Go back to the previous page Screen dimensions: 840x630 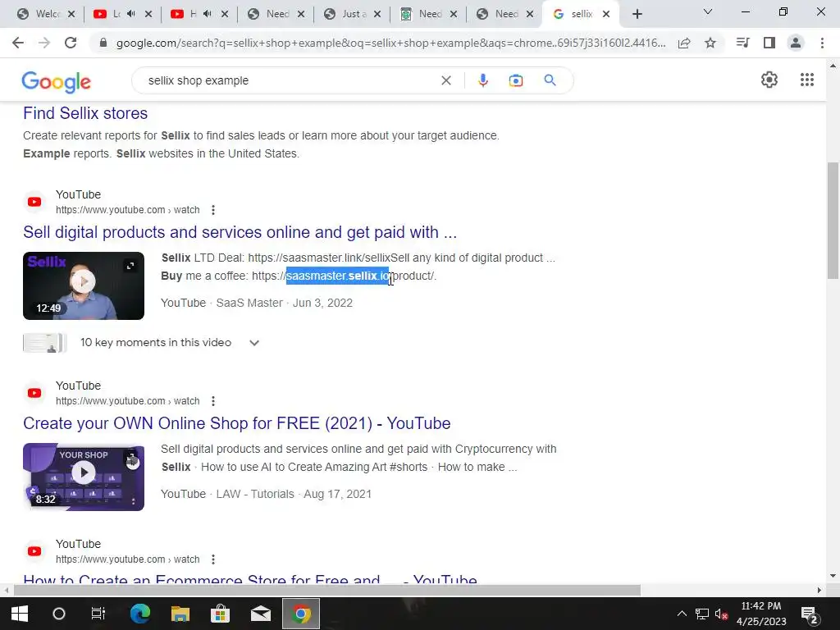(18, 43)
